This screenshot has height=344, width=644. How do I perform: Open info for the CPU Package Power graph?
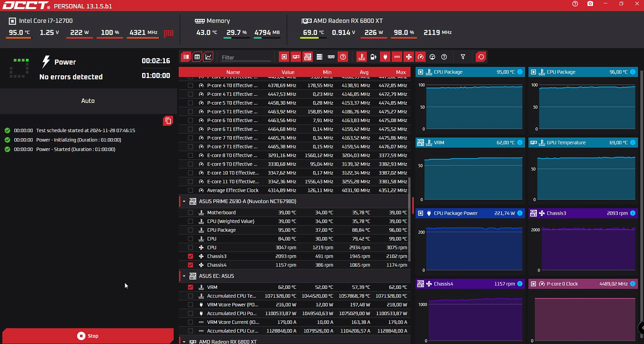click(x=520, y=213)
